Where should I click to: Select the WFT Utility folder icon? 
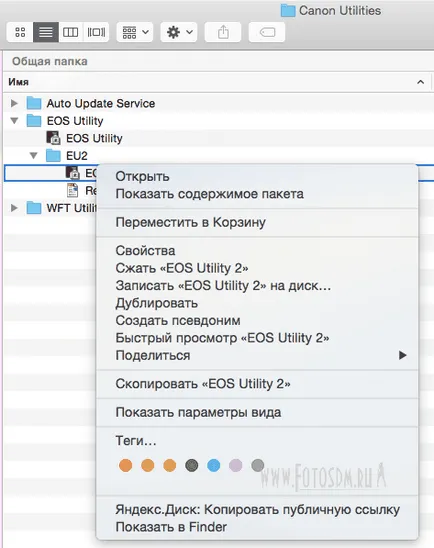34,208
